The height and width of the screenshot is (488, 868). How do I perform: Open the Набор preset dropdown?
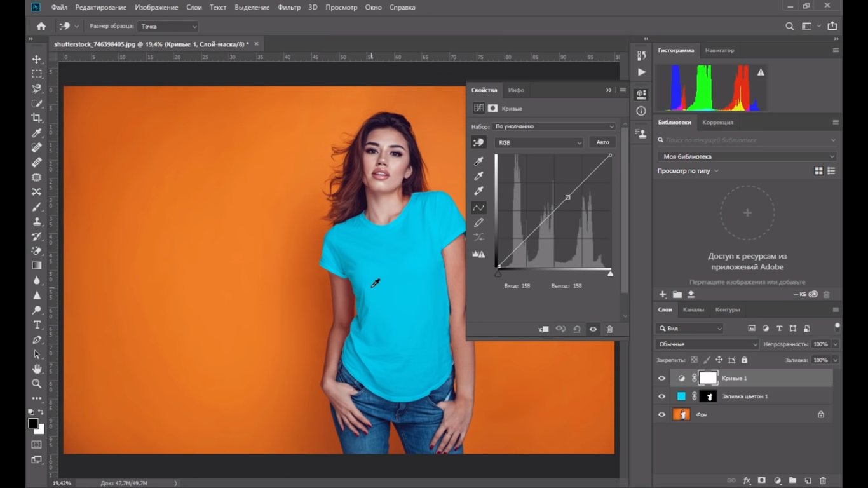click(554, 126)
